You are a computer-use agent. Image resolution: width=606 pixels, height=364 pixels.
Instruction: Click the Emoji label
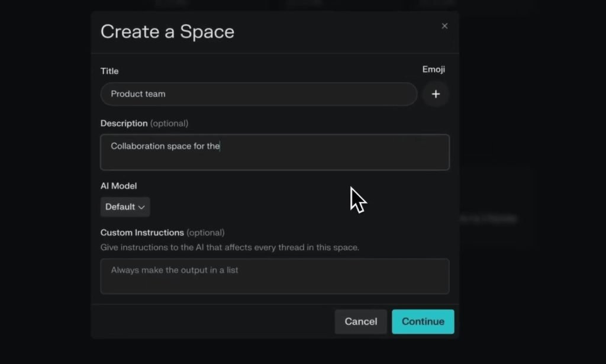point(433,69)
